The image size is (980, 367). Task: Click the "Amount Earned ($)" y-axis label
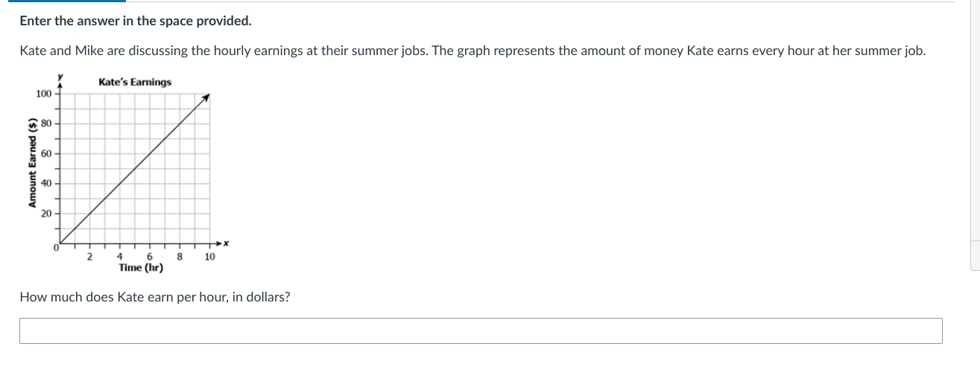click(x=33, y=162)
